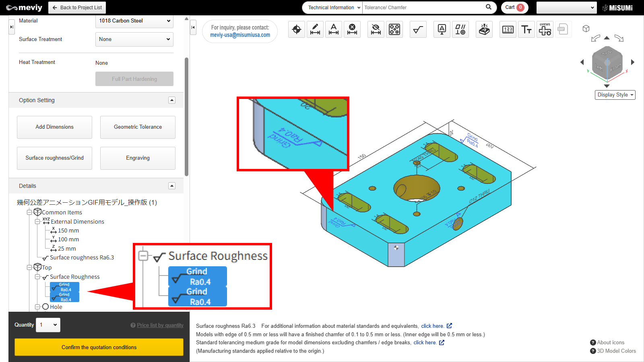This screenshot has height=362, width=644.
Task: Click the isometric home view cube icon
Action: point(586,29)
